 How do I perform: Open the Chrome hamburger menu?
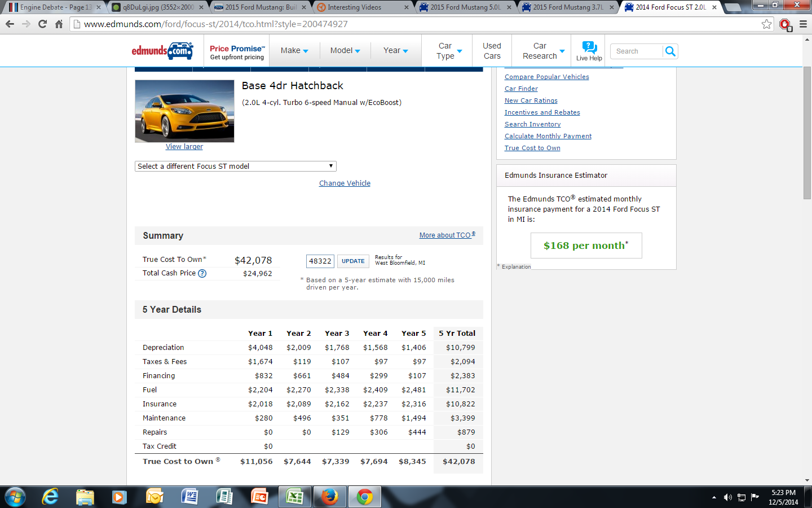tap(803, 24)
